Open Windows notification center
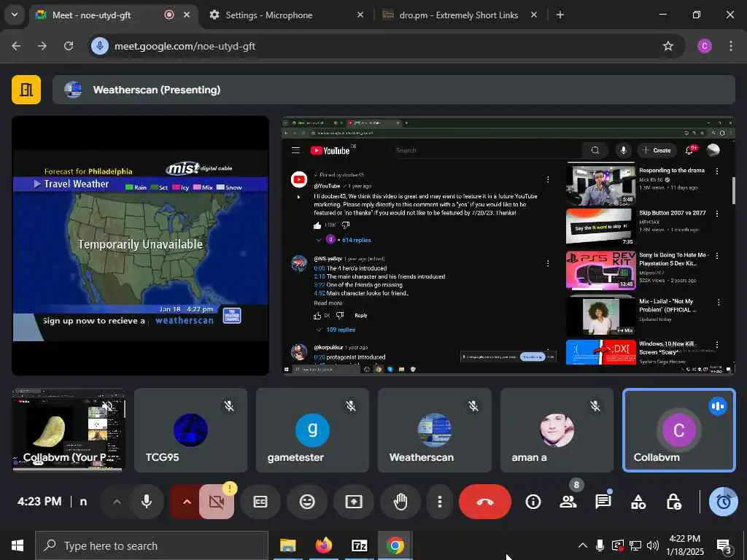The image size is (747, 560). [724, 545]
